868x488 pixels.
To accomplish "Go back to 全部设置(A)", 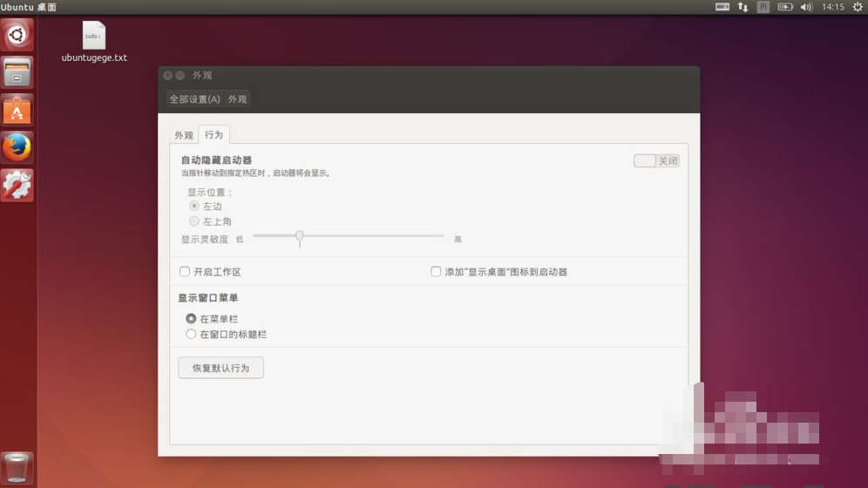I will tap(194, 99).
